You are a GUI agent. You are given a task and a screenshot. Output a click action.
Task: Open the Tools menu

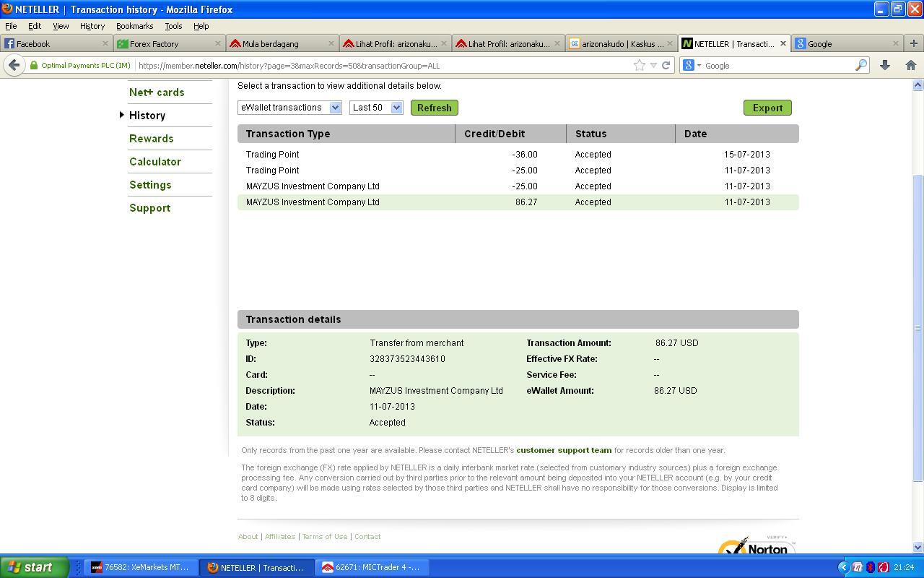[173, 26]
